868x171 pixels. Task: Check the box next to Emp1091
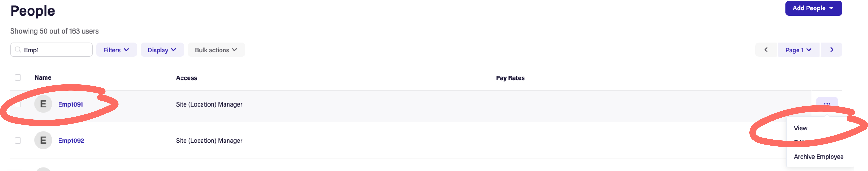[x=18, y=104]
